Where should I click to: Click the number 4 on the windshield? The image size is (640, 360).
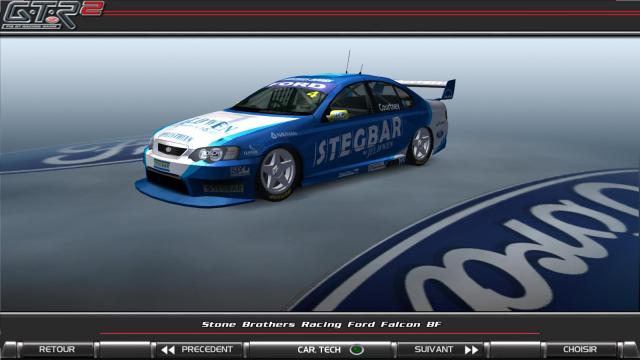pyautogui.click(x=312, y=95)
